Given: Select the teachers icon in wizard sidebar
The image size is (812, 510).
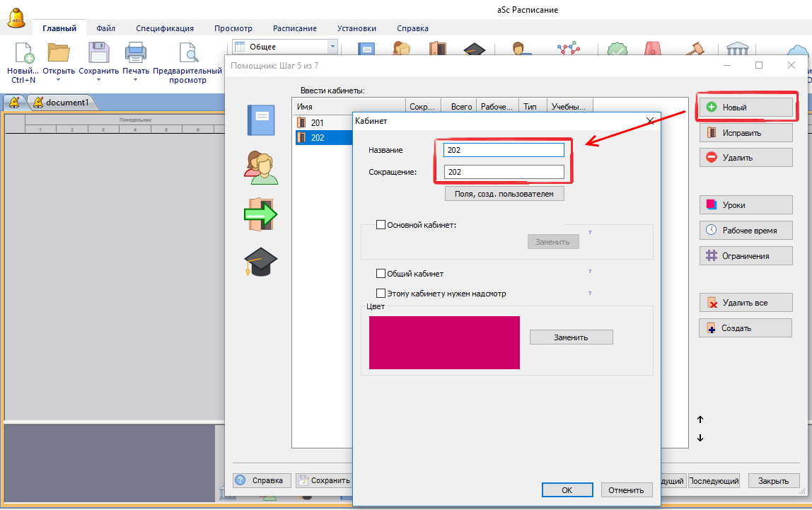Looking at the screenshot, I should (260, 168).
